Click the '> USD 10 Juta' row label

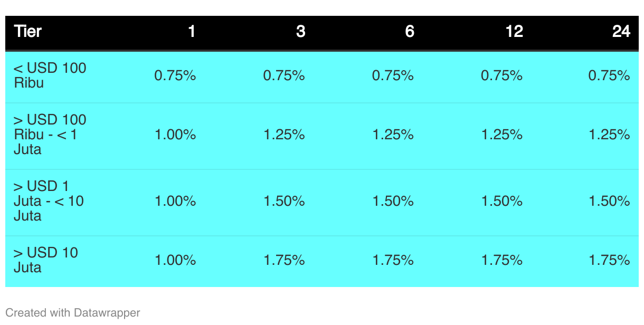click(x=46, y=260)
